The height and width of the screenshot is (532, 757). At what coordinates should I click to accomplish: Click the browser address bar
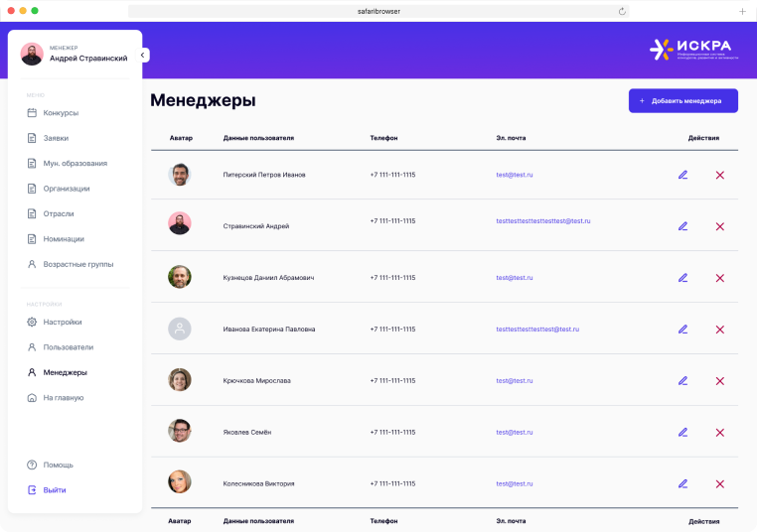coord(378,11)
